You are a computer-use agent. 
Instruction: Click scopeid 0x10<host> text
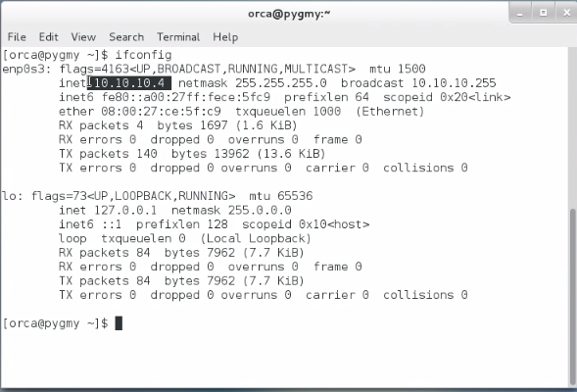point(306,224)
